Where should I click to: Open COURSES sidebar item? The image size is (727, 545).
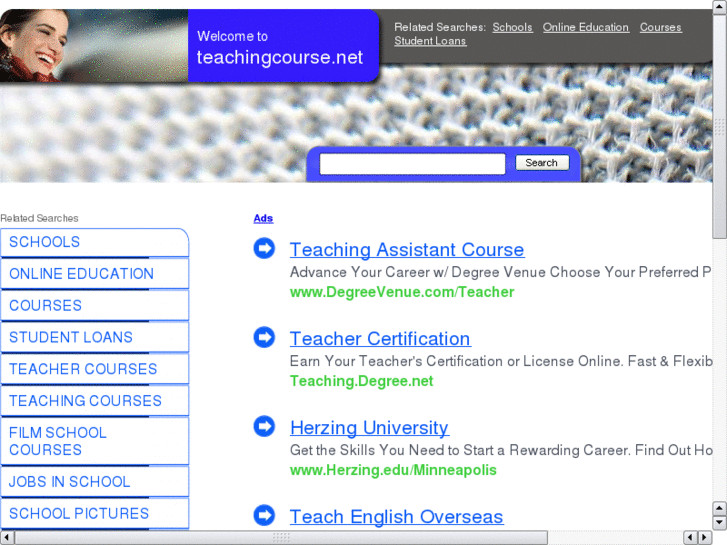tap(95, 306)
